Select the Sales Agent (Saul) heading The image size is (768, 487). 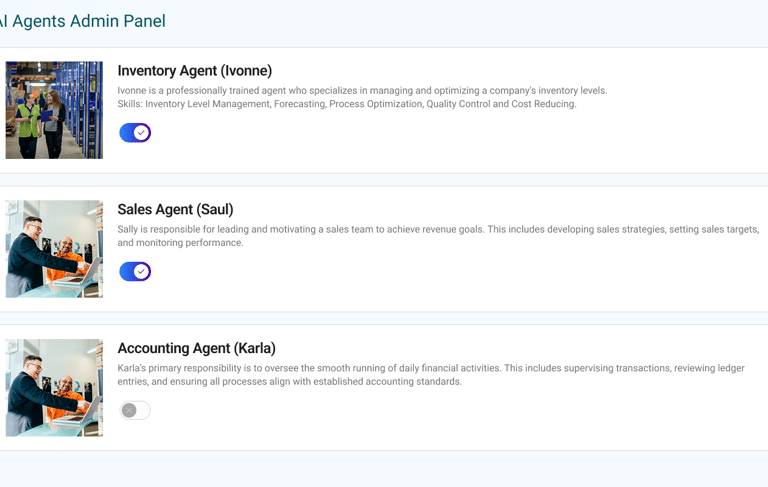coord(175,209)
